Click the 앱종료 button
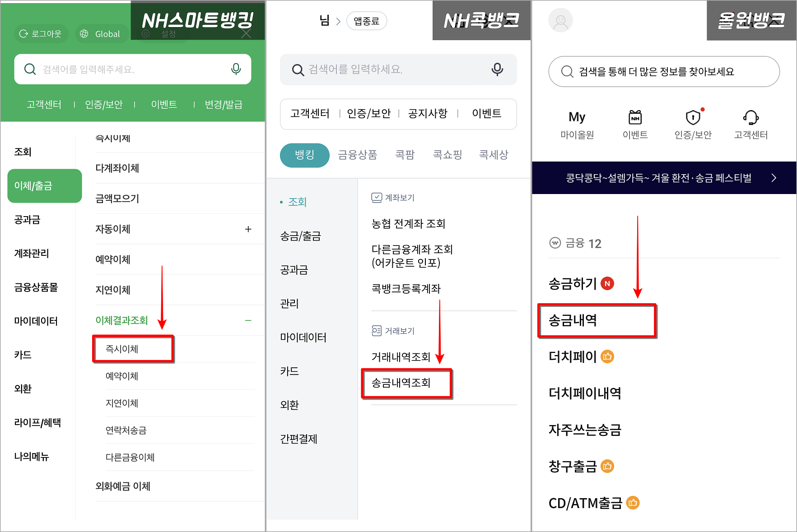The height and width of the screenshot is (532, 797). (366, 20)
